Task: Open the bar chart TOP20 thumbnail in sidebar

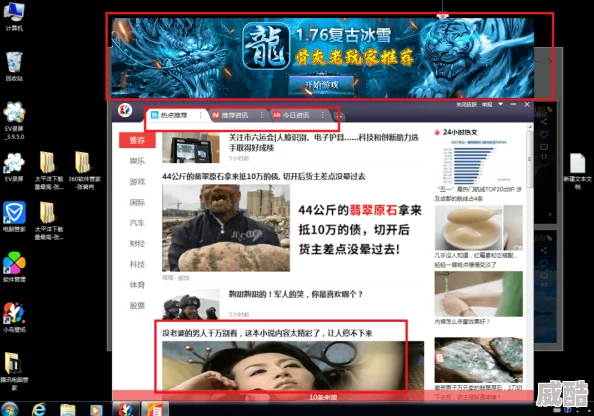Action: point(479,162)
